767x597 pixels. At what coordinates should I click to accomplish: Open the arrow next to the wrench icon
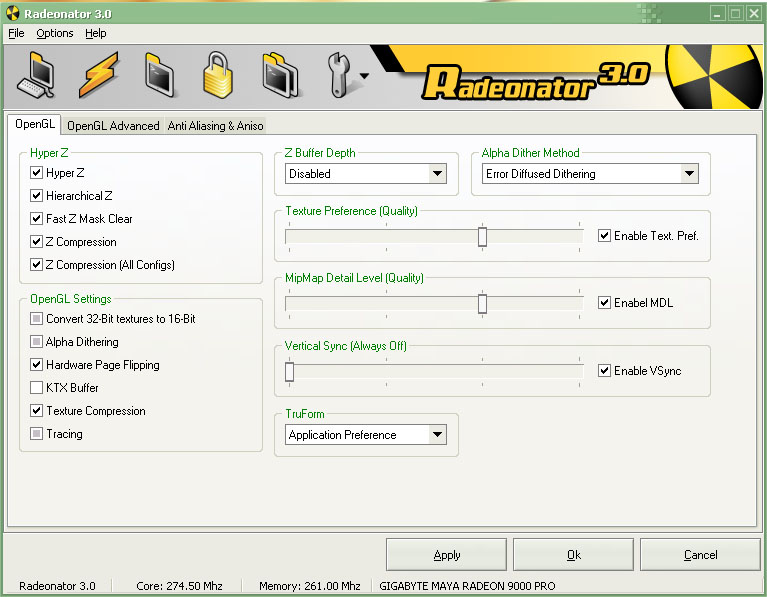tap(364, 76)
